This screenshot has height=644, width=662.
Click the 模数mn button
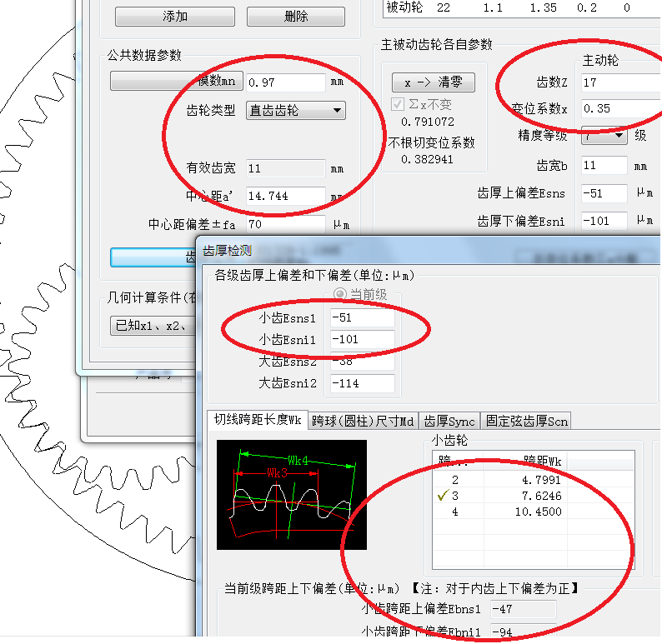(x=177, y=81)
